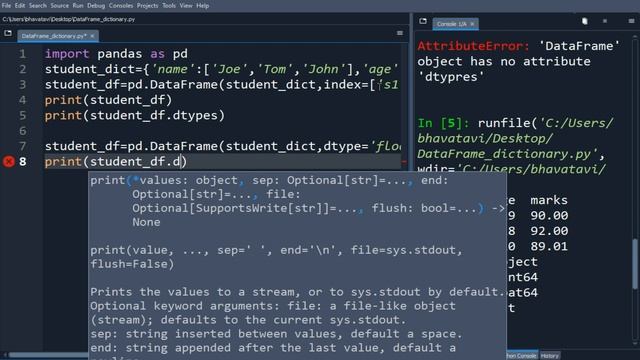The height and width of the screenshot is (360, 640).
Task: Click 'marks' column header in console output
Action: tap(549, 200)
